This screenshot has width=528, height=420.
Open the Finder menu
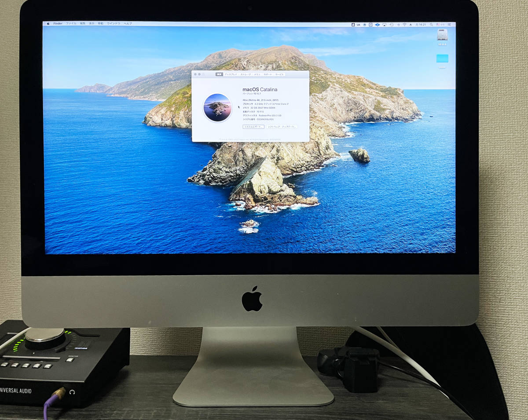coord(58,23)
